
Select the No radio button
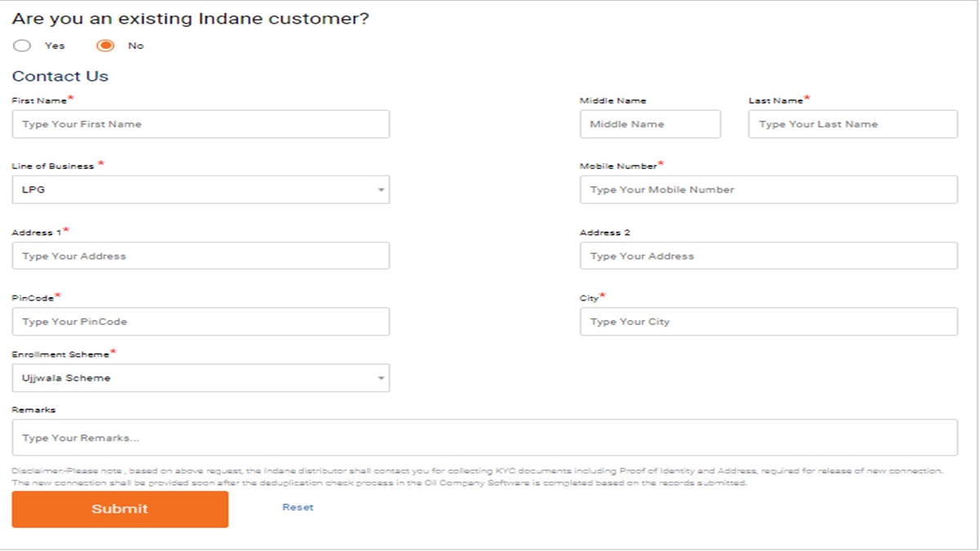tap(105, 46)
